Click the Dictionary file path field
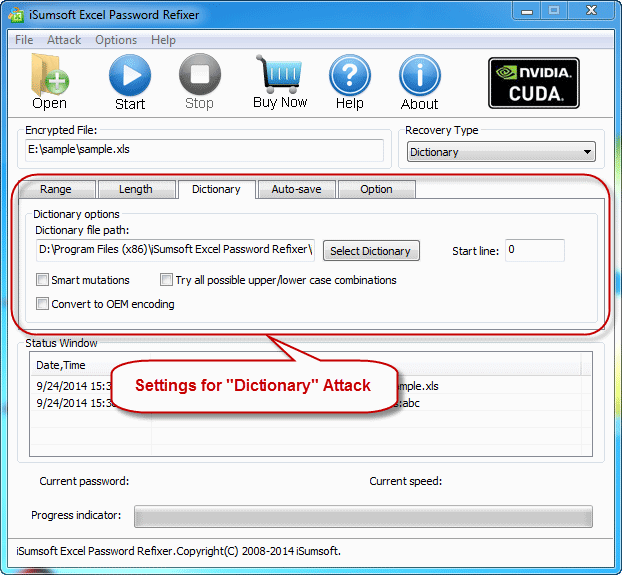Screen dimensions: 622x575 pyautogui.click(x=175, y=250)
